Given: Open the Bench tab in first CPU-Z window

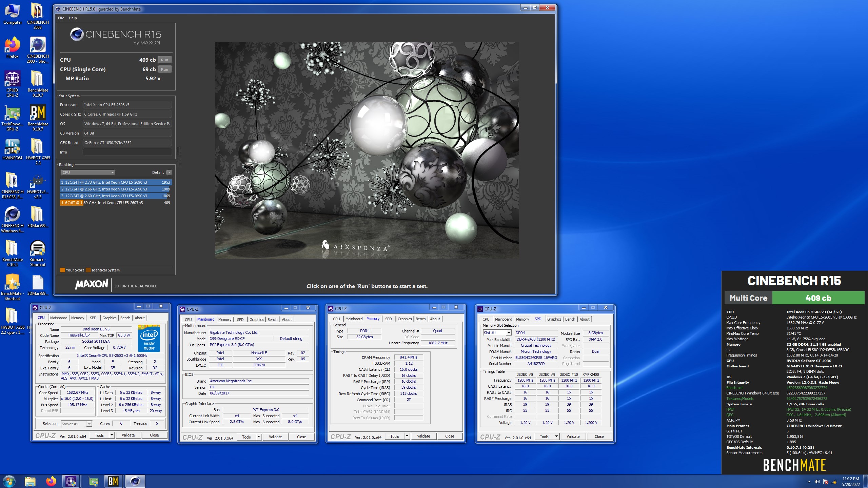Looking at the screenshot, I should [x=125, y=318].
